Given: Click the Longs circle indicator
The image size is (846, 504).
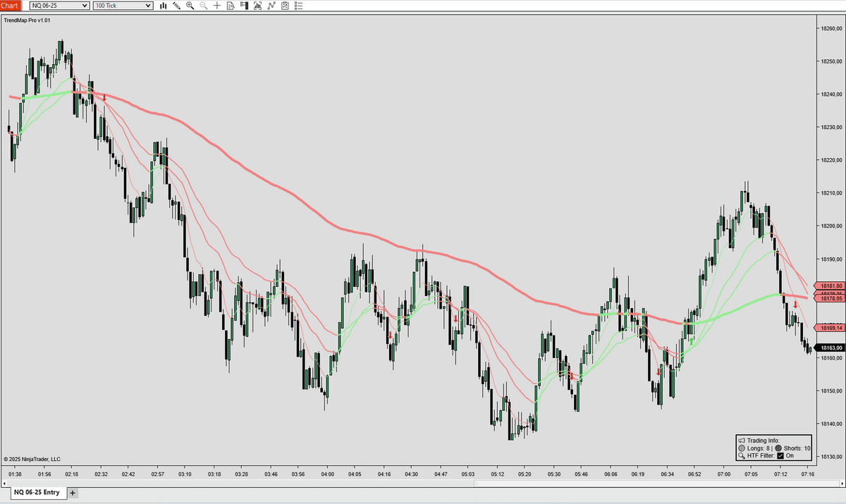Looking at the screenshot, I should pos(742,448).
